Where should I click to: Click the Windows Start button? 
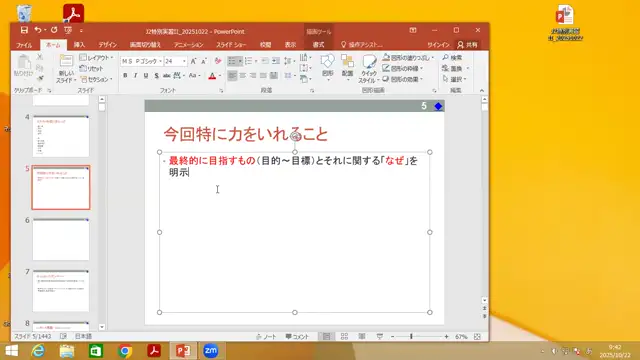[x=11, y=351]
